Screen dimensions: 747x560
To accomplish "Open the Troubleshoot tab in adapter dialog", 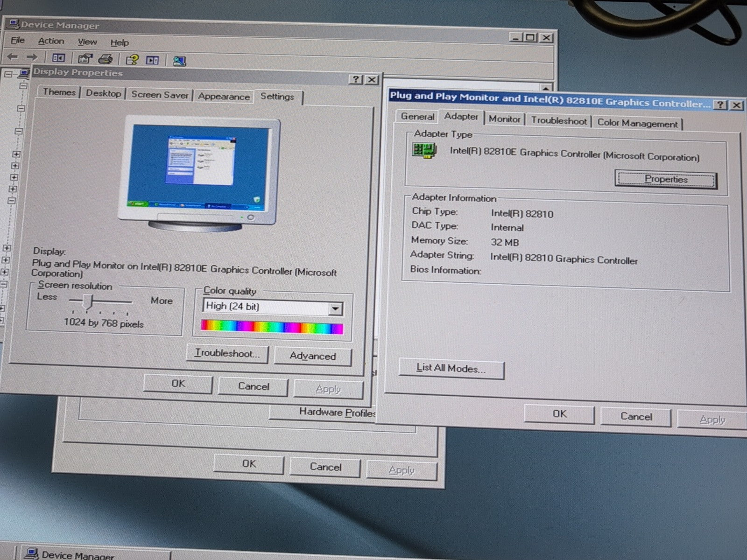I will coord(558,120).
